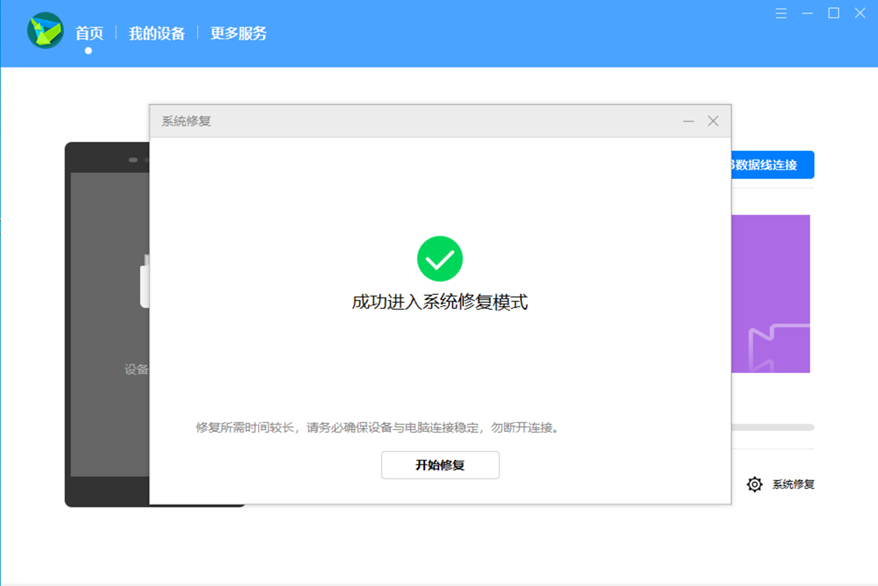Click the HiSuite logo icon
The width and height of the screenshot is (878, 586).
(45, 31)
